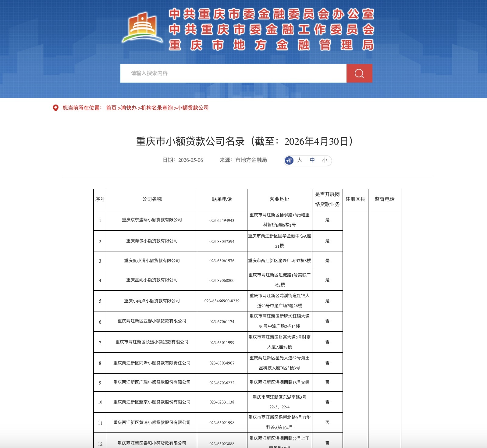
Task: Click address containing 汇流路1号美联广场2楼
Action: point(279,280)
